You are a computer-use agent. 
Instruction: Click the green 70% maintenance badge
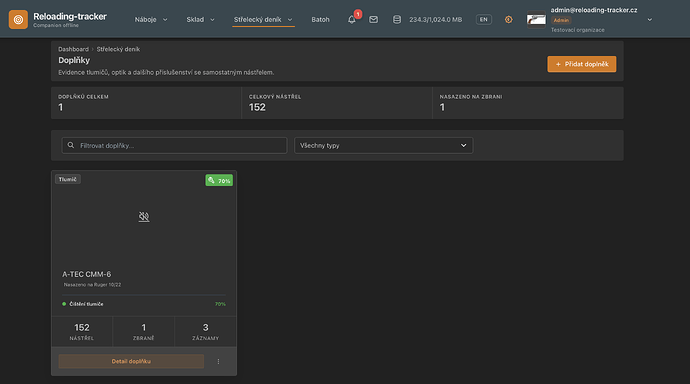point(219,180)
